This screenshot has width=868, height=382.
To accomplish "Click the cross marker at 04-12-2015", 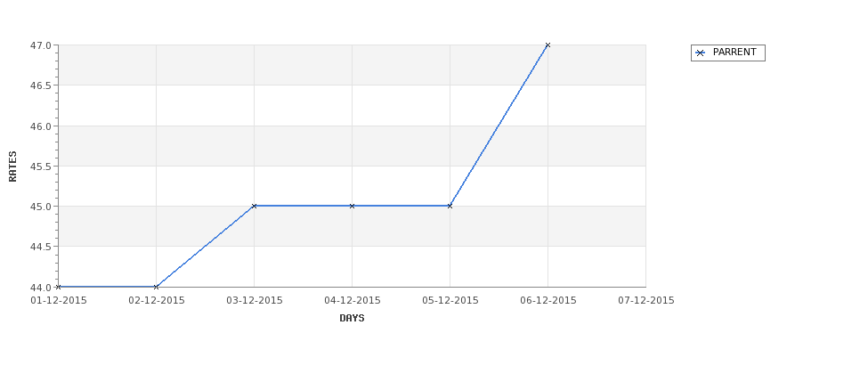I will coord(352,206).
